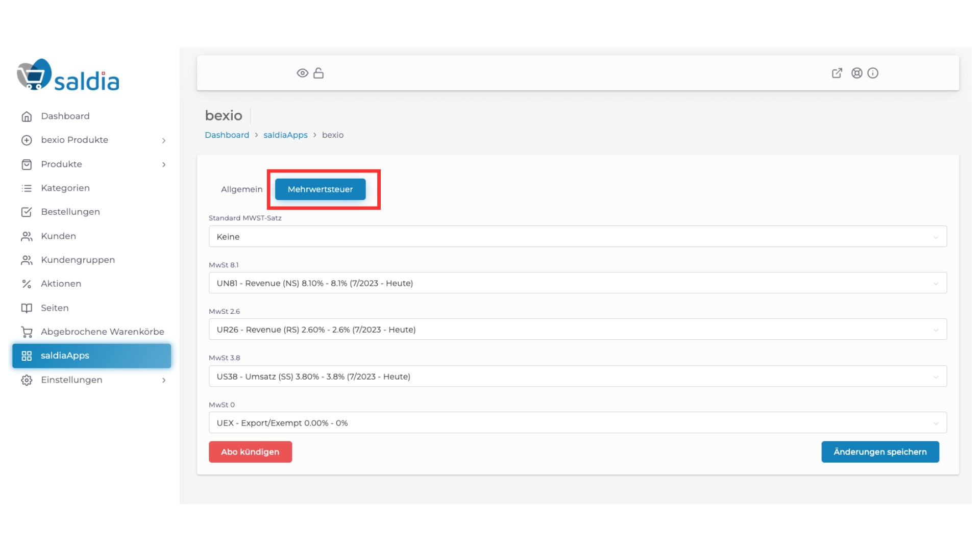The width and height of the screenshot is (980, 551).
Task: Open the Standard MWST-Satz dropdown
Action: (x=578, y=237)
